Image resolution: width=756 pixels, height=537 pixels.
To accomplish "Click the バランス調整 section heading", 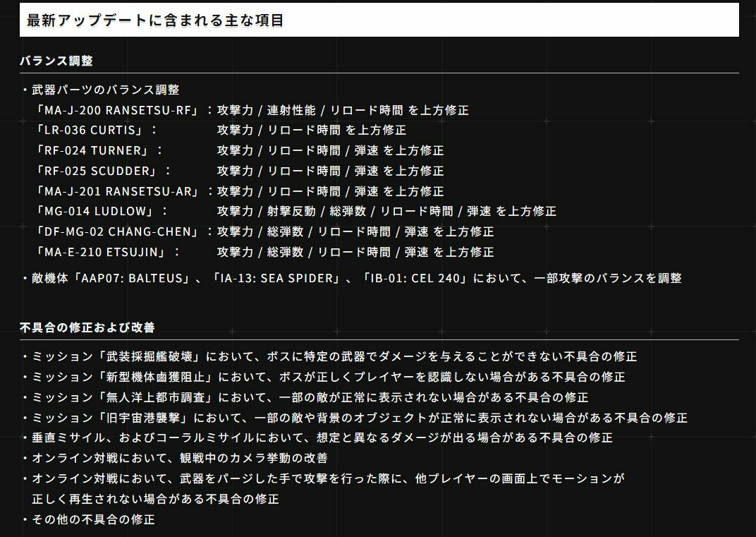I will (x=56, y=61).
